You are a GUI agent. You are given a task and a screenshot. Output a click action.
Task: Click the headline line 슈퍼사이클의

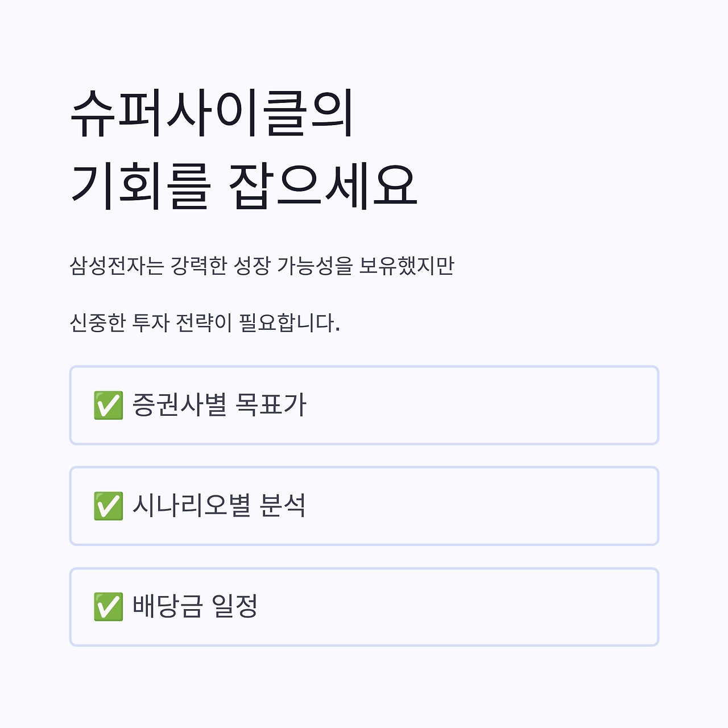point(212,113)
